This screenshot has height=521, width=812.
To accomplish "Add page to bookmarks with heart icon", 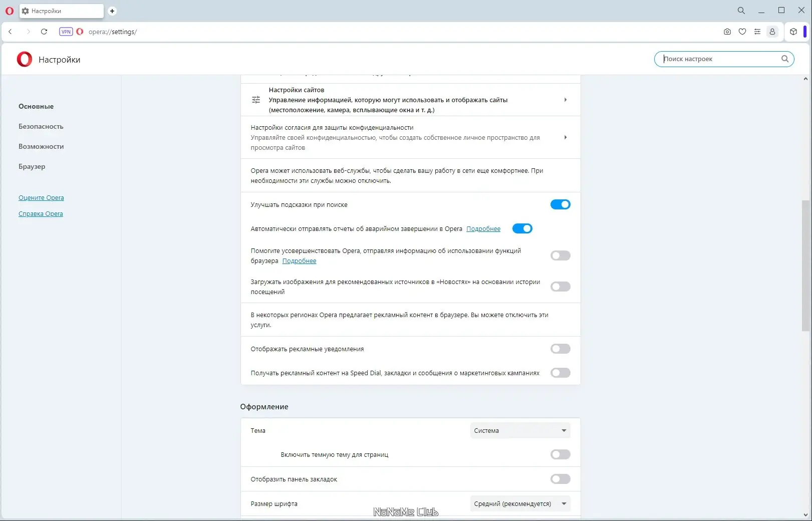I will [x=742, y=32].
